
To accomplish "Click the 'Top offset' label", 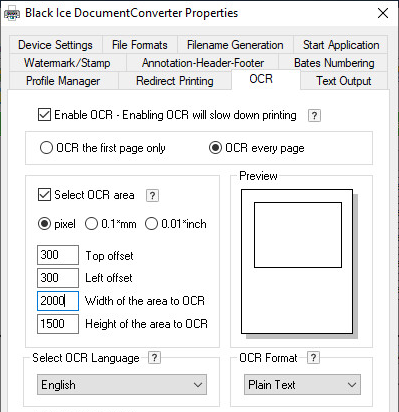I will [109, 256].
